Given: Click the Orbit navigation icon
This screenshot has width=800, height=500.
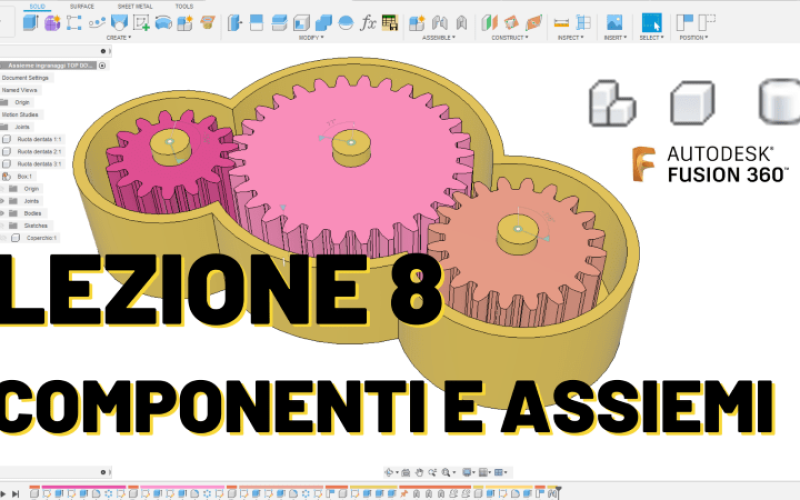Looking at the screenshot, I should pos(390,472).
